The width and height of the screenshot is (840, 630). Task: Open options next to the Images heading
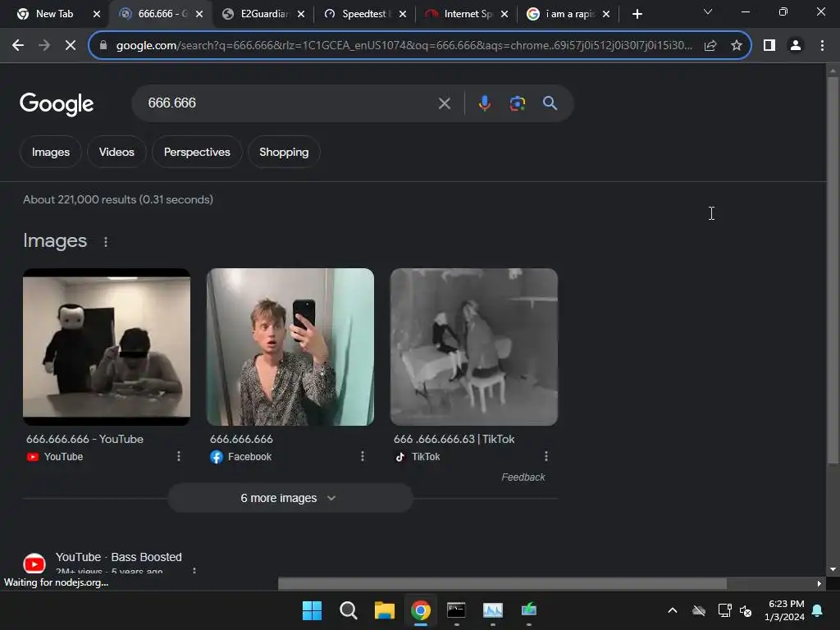[x=106, y=242]
